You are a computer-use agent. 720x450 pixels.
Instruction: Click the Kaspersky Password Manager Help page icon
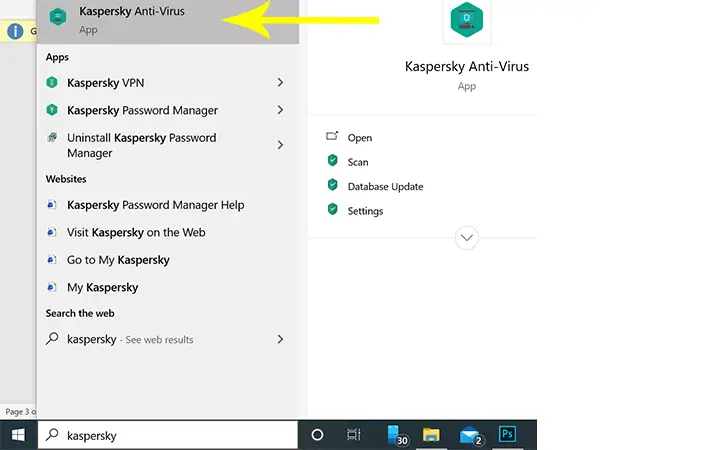(52, 205)
